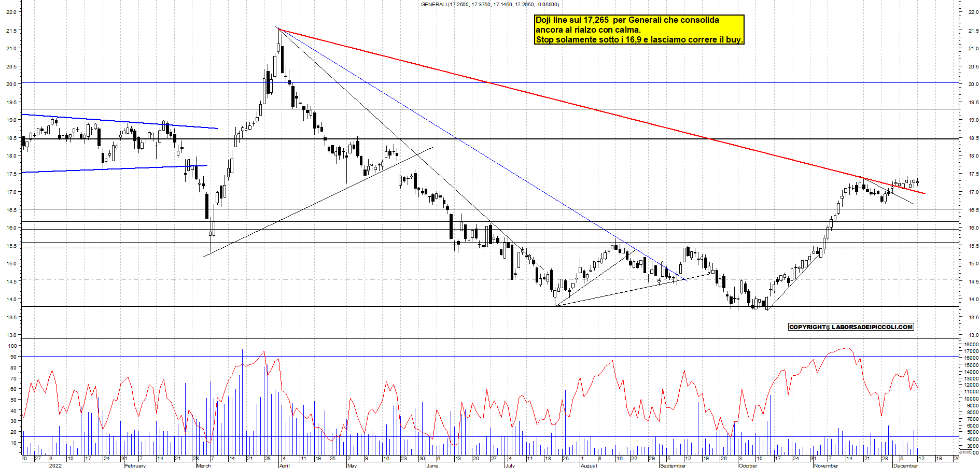Viewport: 980px width, 468px height.
Task: Click the COPYRIGHT@LABORSADEIPICCOLI.COM label
Action: tap(851, 327)
